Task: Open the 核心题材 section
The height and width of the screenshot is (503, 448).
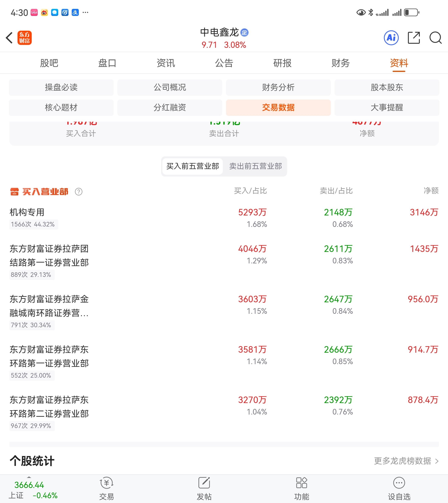Action: pos(61,108)
